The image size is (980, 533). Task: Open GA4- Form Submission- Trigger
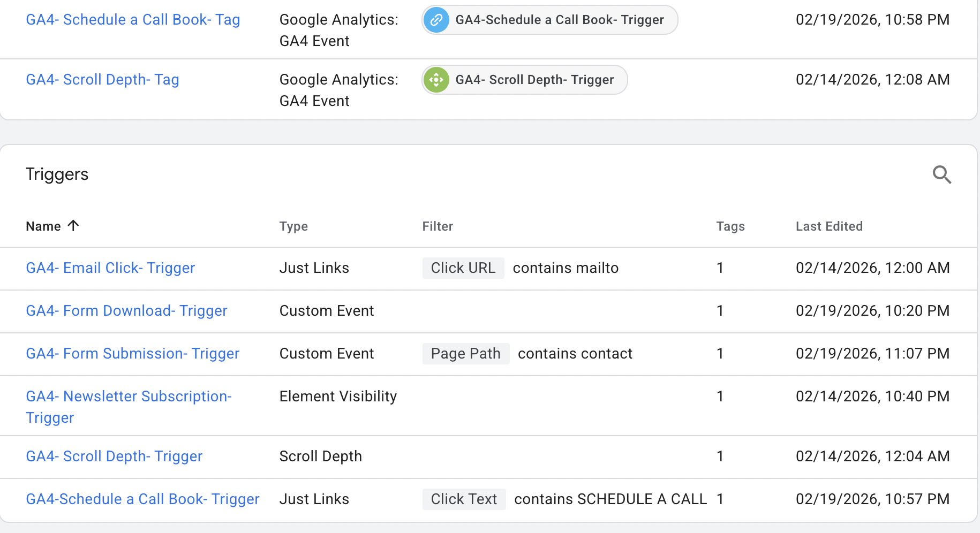[132, 354]
